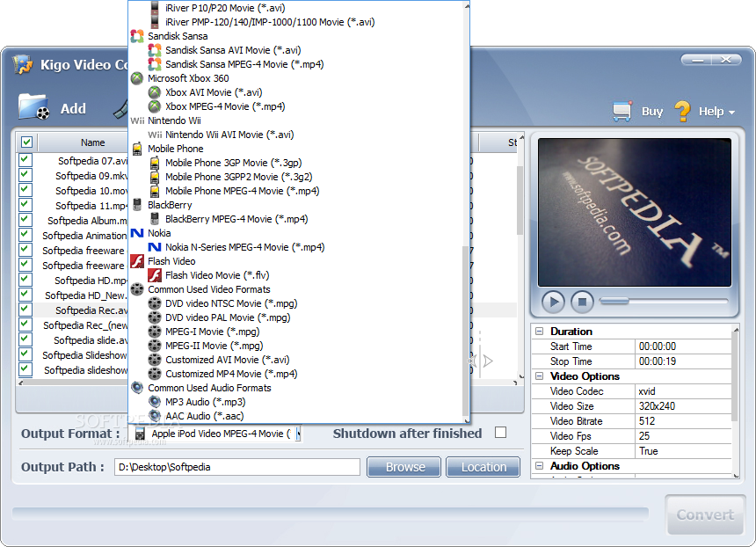Image resolution: width=756 pixels, height=547 pixels.
Task: Uncheck the Softpedia Album file checkbox
Action: click(x=25, y=220)
